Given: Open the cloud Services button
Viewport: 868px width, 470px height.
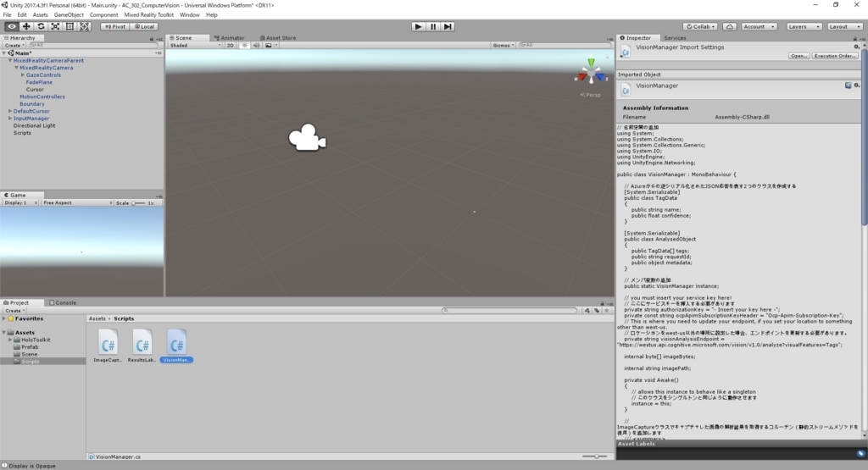Looking at the screenshot, I should tap(730, 26).
